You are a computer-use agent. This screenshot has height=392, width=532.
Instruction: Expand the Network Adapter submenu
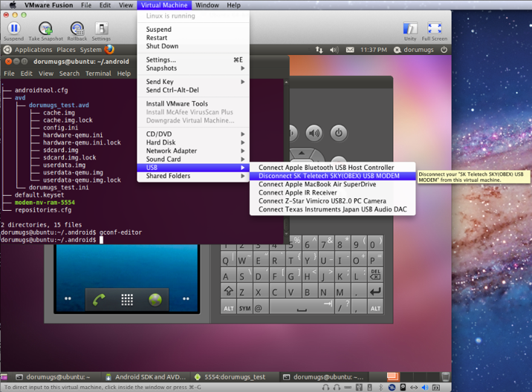193,151
